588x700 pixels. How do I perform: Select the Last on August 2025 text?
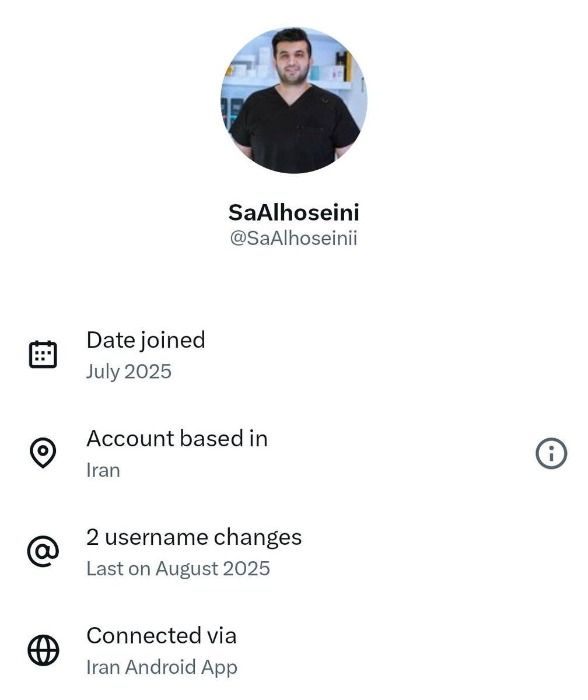pyautogui.click(x=178, y=569)
